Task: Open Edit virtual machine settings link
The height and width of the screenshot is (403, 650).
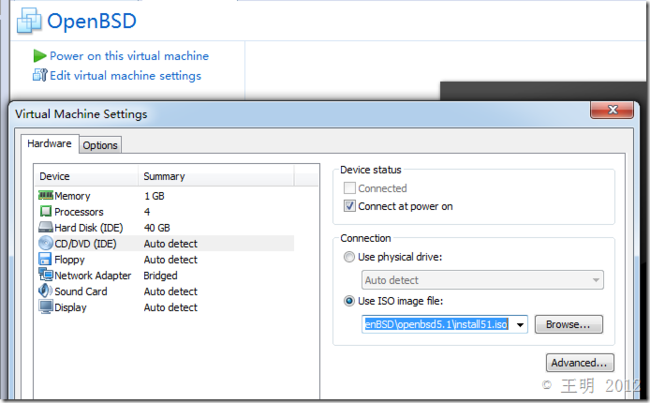Action: pyautogui.click(x=126, y=75)
